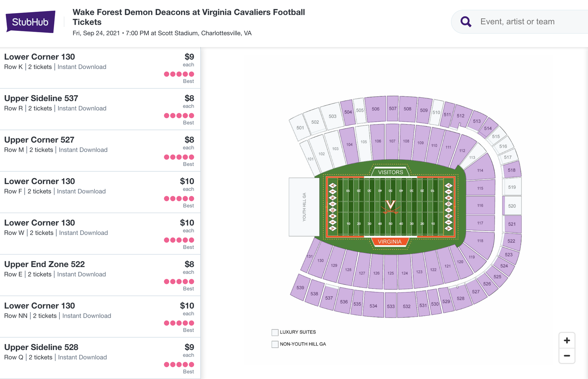
Task: Open Lower Corner 130 Row NN listing
Action: [x=100, y=317]
